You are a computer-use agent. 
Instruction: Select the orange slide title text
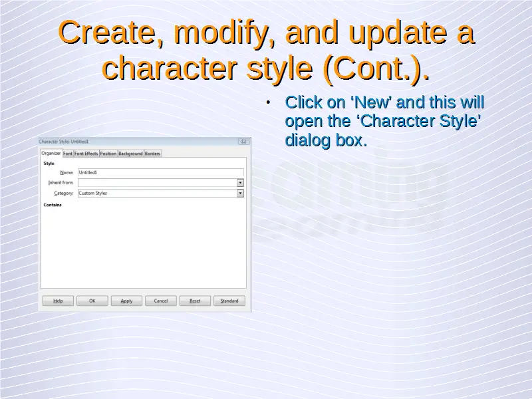coord(266,51)
